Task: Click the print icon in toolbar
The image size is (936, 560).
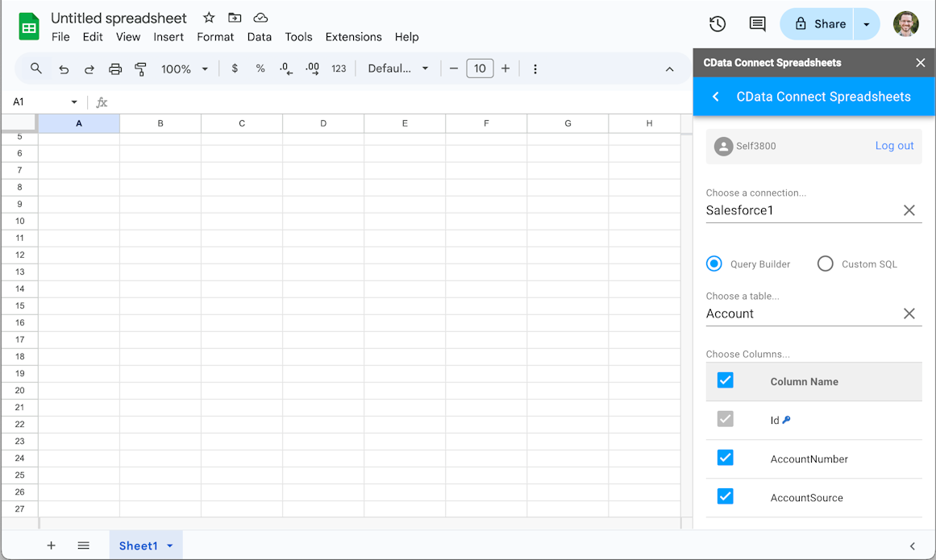Action: pos(115,69)
